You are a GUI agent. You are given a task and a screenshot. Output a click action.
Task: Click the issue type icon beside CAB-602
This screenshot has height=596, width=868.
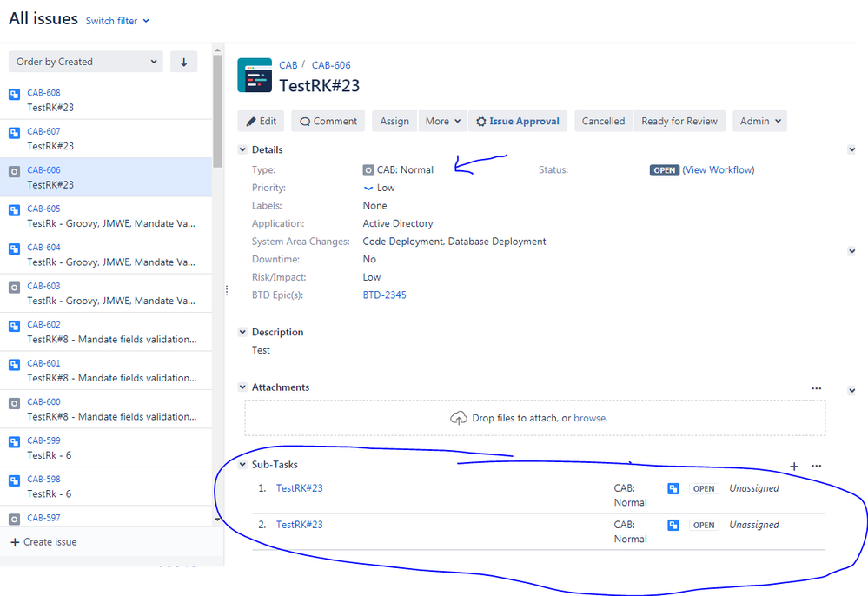(15, 326)
